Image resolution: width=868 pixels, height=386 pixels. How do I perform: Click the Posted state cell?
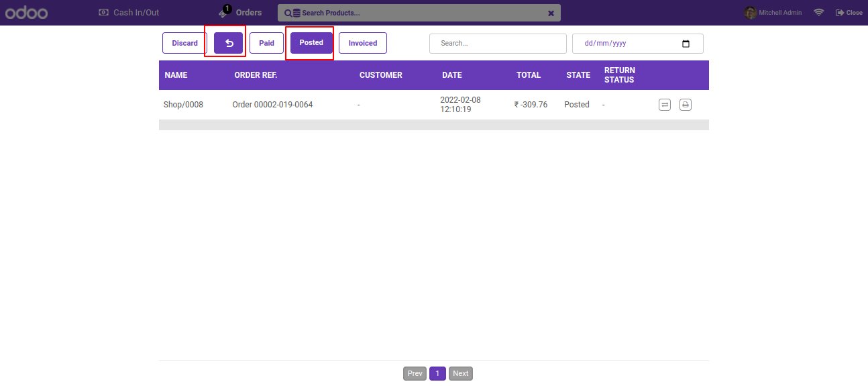[577, 105]
